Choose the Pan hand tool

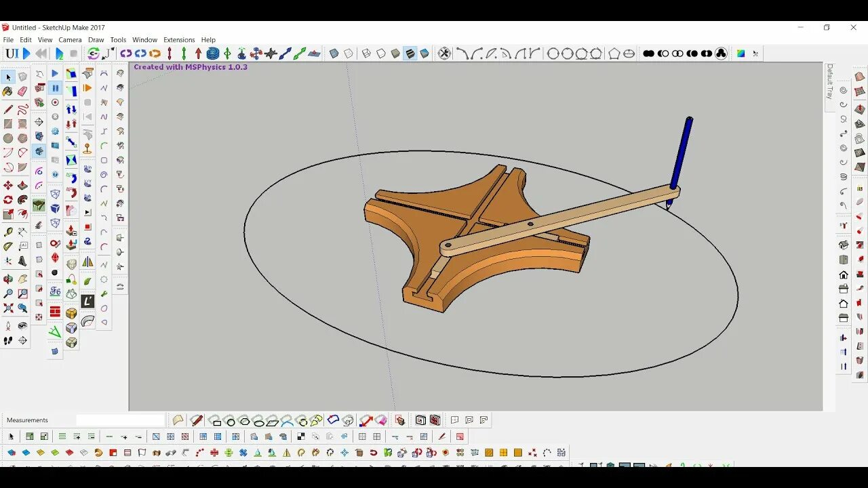point(22,279)
